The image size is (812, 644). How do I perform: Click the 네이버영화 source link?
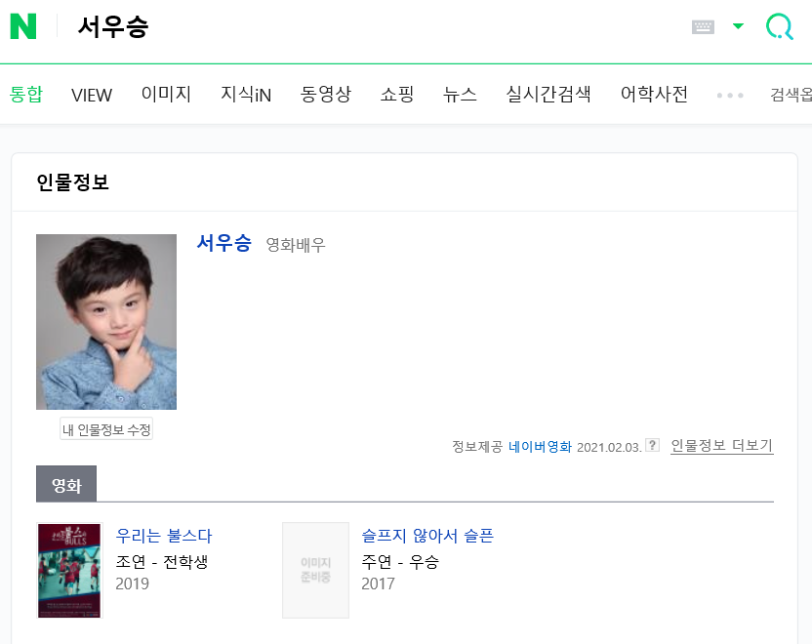point(540,446)
